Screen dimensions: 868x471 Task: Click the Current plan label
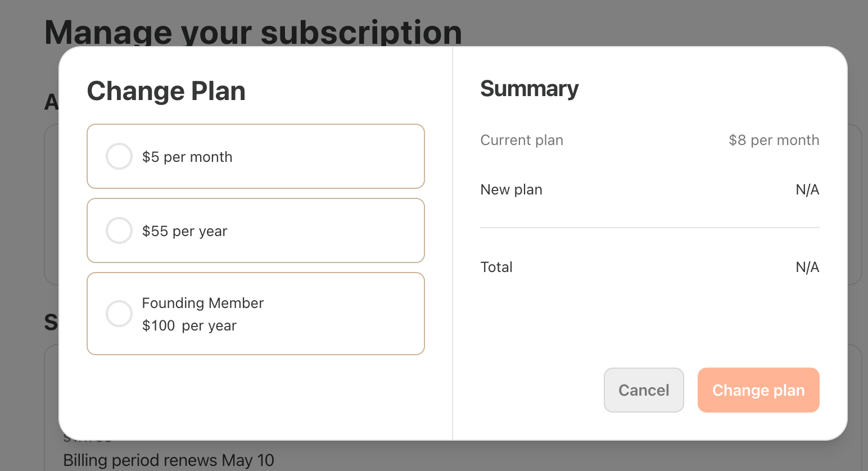pyautogui.click(x=522, y=140)
